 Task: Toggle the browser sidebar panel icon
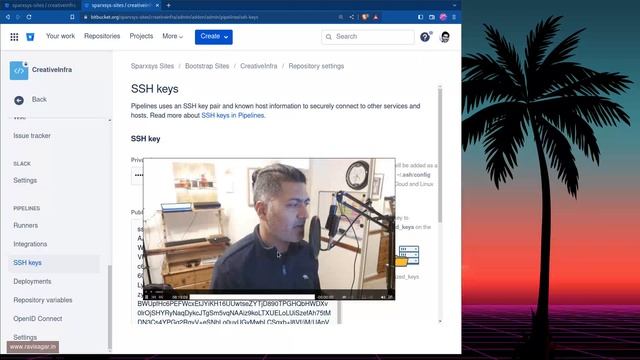pyautogui.click(x=420, y=17)
